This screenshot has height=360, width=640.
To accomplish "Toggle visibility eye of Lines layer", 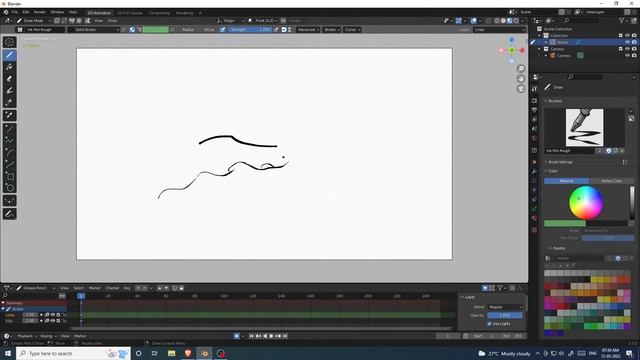I will tap(53, 315).
